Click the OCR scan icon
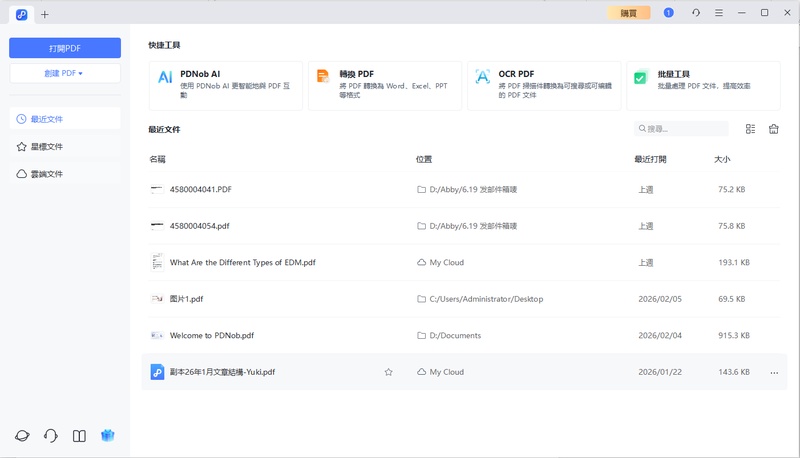The image size is (800, 458). [x=482, y=77]
